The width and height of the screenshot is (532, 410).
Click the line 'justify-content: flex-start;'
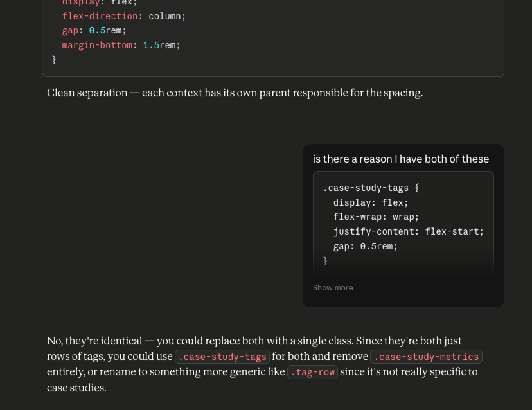pos(409,232)
